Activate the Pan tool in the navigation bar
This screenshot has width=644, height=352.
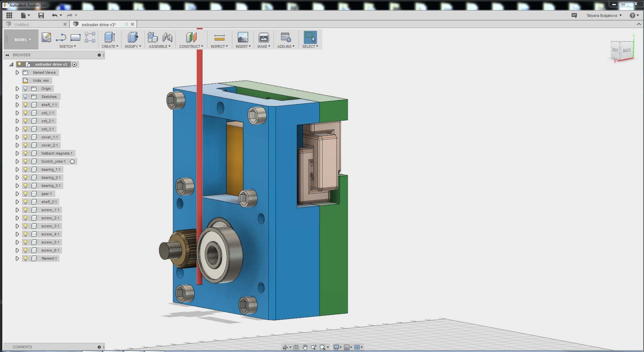(x=304, y=347)
